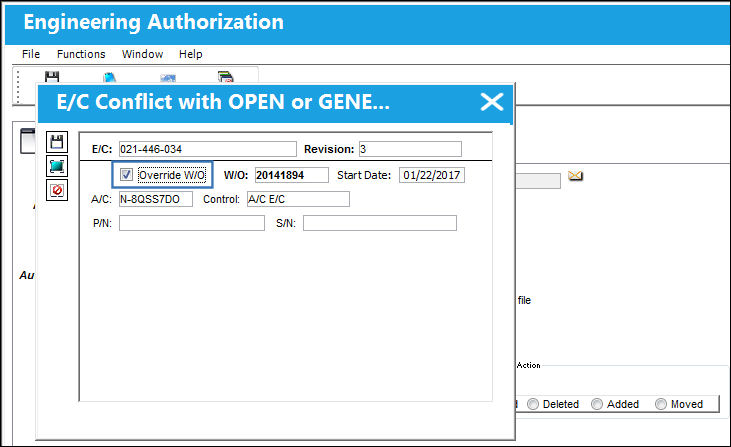The image size is (731, 447).
Task: Click the blue document icon in the main toolbar
Action: 110,77
